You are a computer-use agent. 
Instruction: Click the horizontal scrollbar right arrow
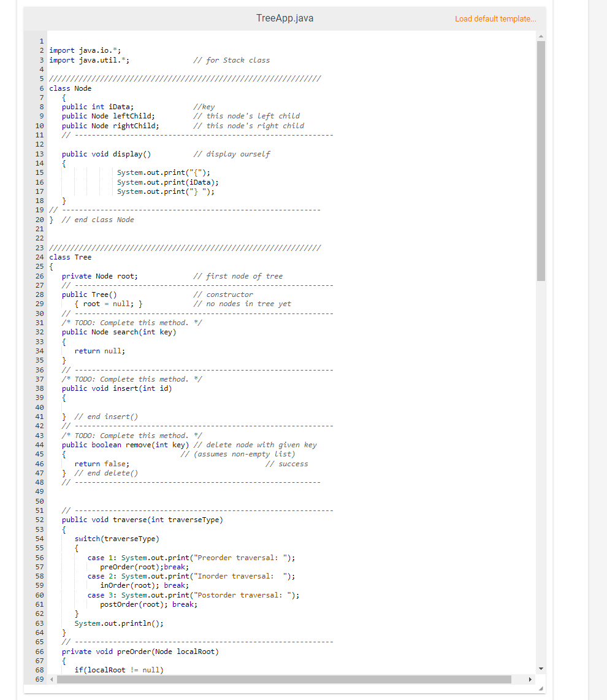click(x=530, y=679)
